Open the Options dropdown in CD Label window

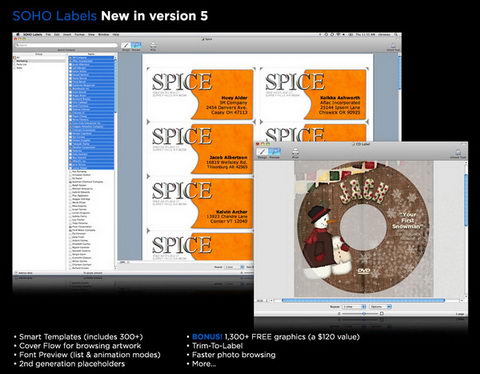pos(381,306)
